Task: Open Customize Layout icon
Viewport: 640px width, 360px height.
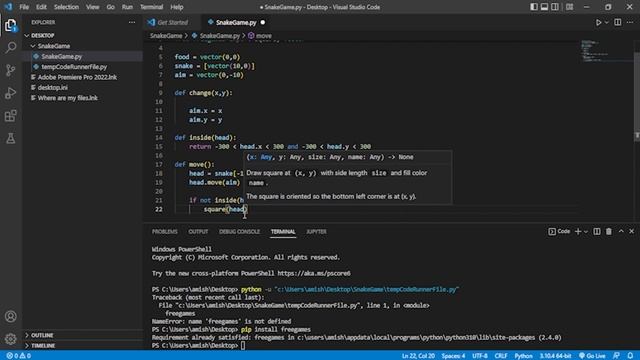Action: coord(569,7)
